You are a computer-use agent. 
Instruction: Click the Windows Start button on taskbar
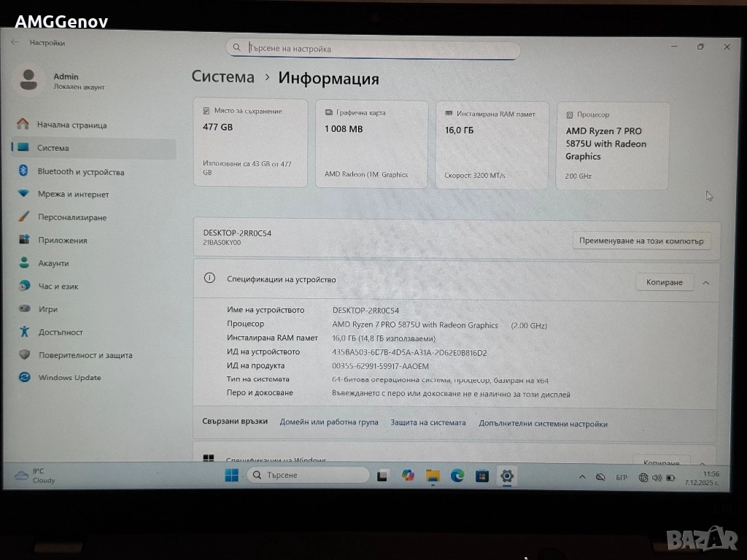[231, 475]
